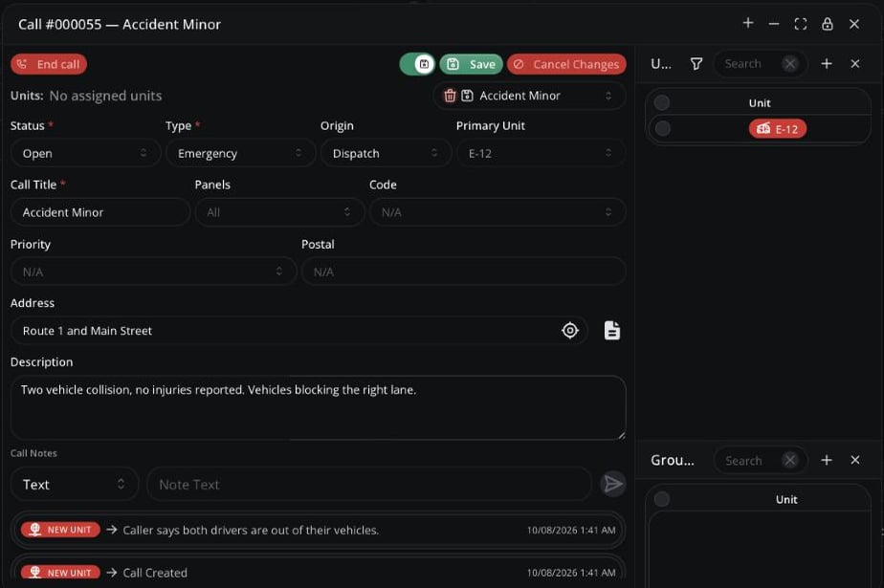884x588 pixels.
Task: Open the note type dropdown Text
Action: tap(75, 485)
